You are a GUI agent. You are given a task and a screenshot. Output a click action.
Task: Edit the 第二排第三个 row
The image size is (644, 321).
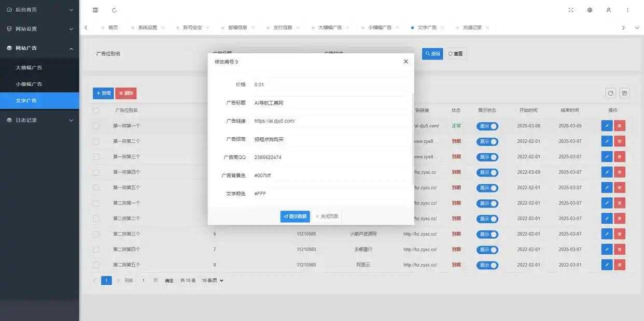pos(607,234)
